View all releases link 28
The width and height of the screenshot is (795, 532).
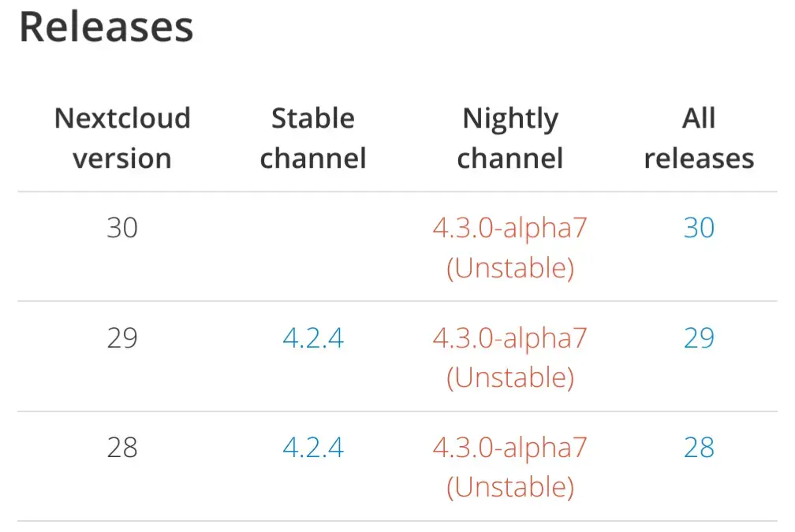[x=699, y=448]
